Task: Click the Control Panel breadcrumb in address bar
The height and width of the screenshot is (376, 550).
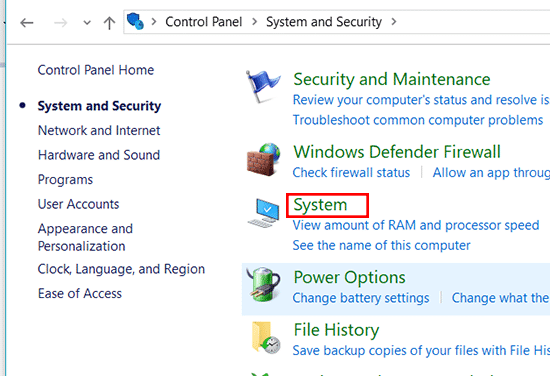Action: (204, 22)
